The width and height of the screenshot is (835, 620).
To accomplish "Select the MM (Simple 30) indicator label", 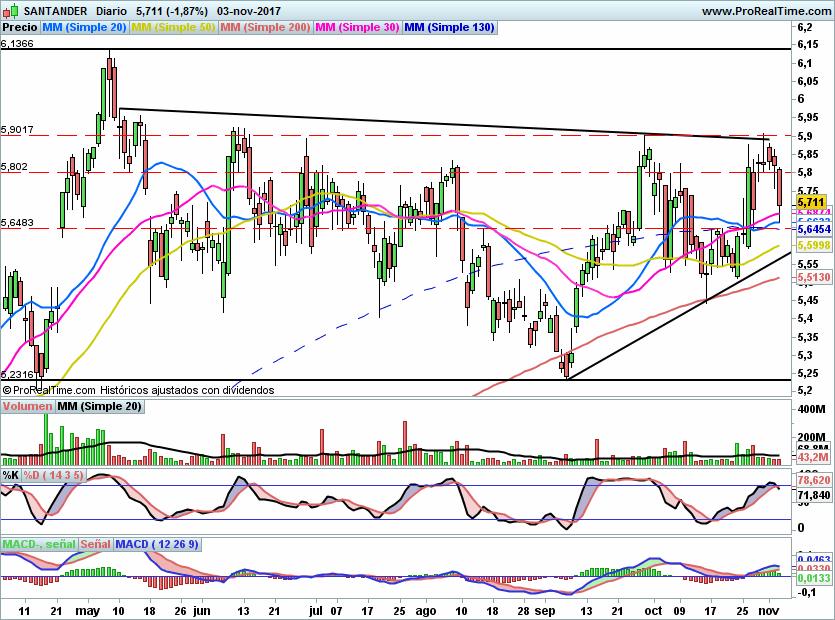I will pos(357,27).
